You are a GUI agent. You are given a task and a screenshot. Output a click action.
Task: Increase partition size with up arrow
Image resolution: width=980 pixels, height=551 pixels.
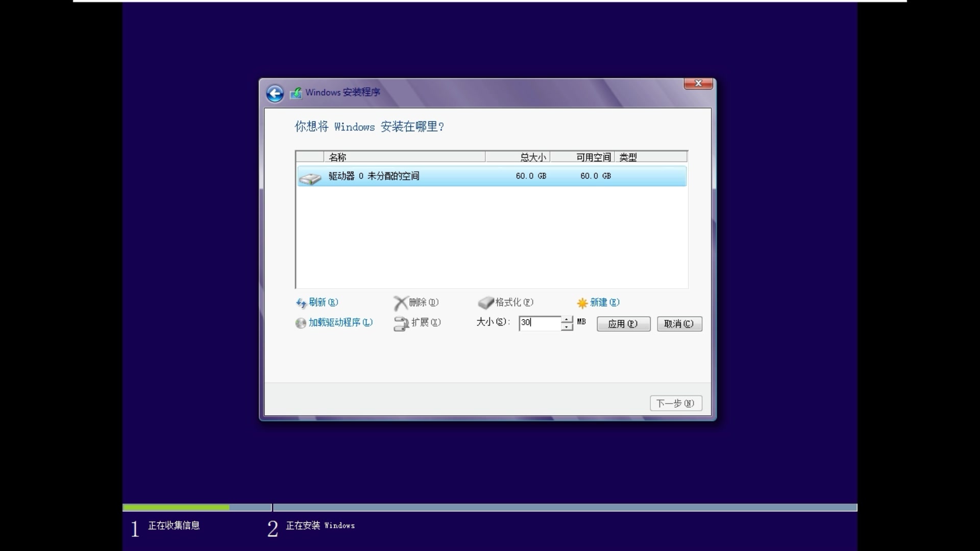tap(567, 319)
